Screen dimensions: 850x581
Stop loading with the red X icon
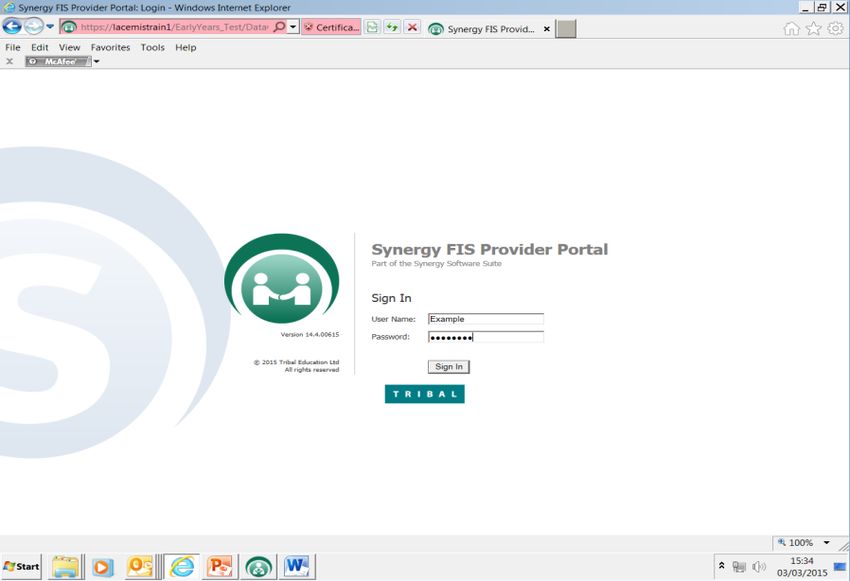413,27
